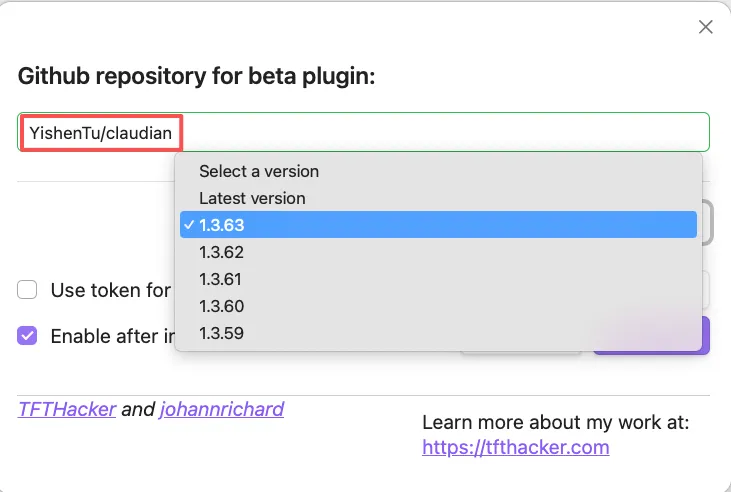The width and height of the screenshot is (731, 492).
Task: Click the 'Learn more about my work' text
Action: pos(555,422)
